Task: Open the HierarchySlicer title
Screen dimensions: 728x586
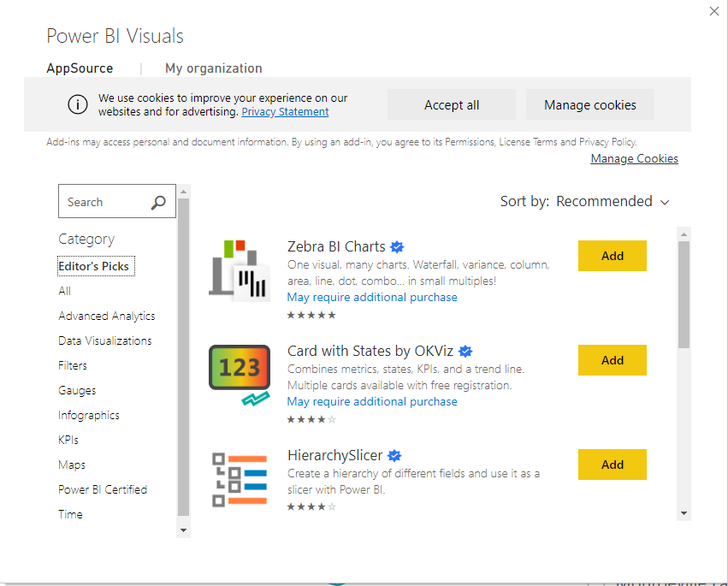Action: [334, 455]
